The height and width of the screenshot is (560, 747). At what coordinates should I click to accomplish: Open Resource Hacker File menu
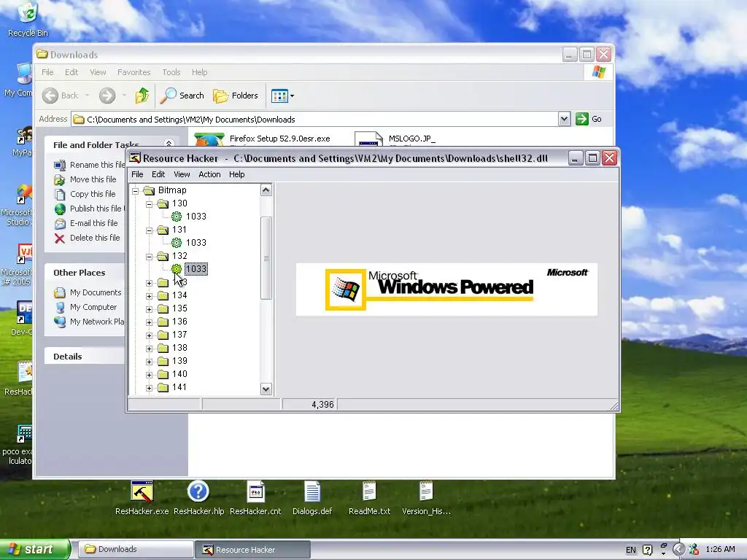pyautogui.click(x=137, y=174)
